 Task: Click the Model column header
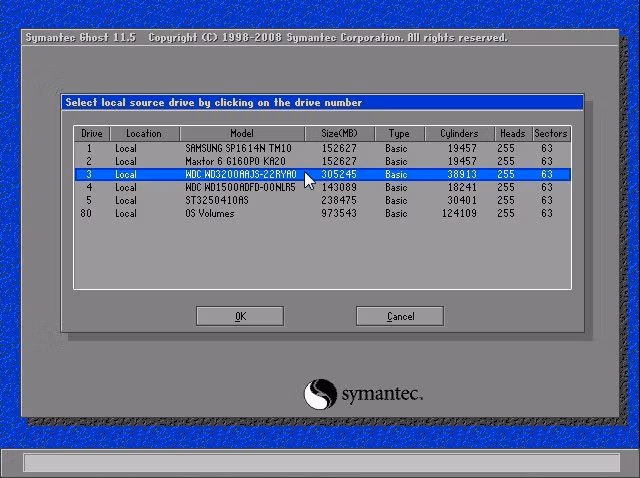pos(242,133)
